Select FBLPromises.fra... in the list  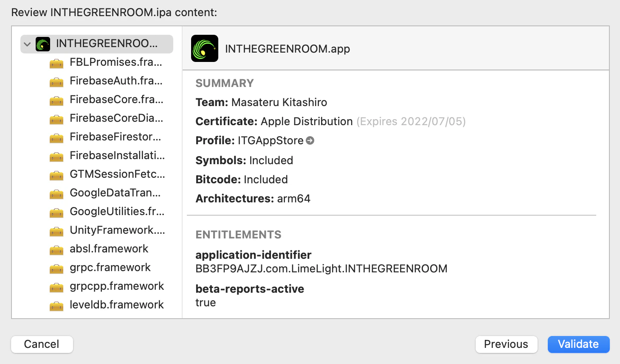click(116, 62)
